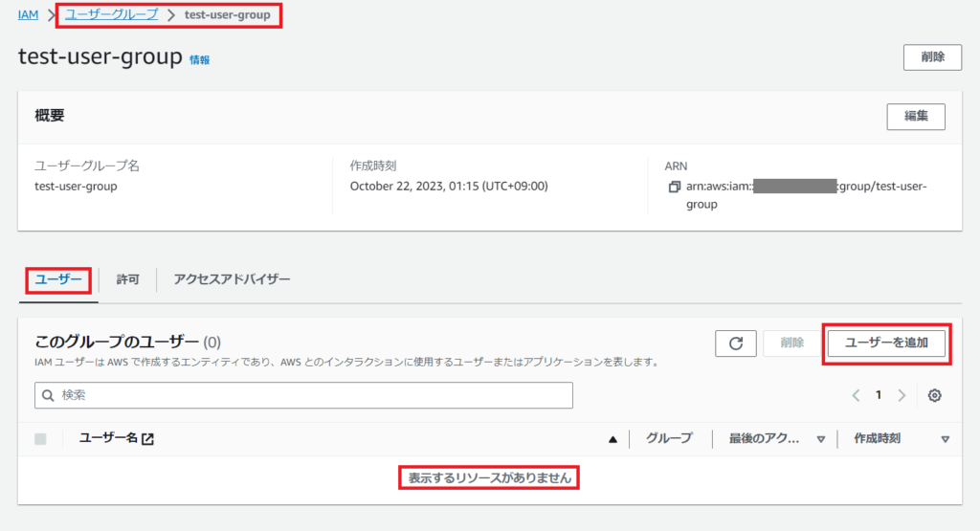Select page 1 in the pagination
980x531 pixels.
tap(879, 395)
